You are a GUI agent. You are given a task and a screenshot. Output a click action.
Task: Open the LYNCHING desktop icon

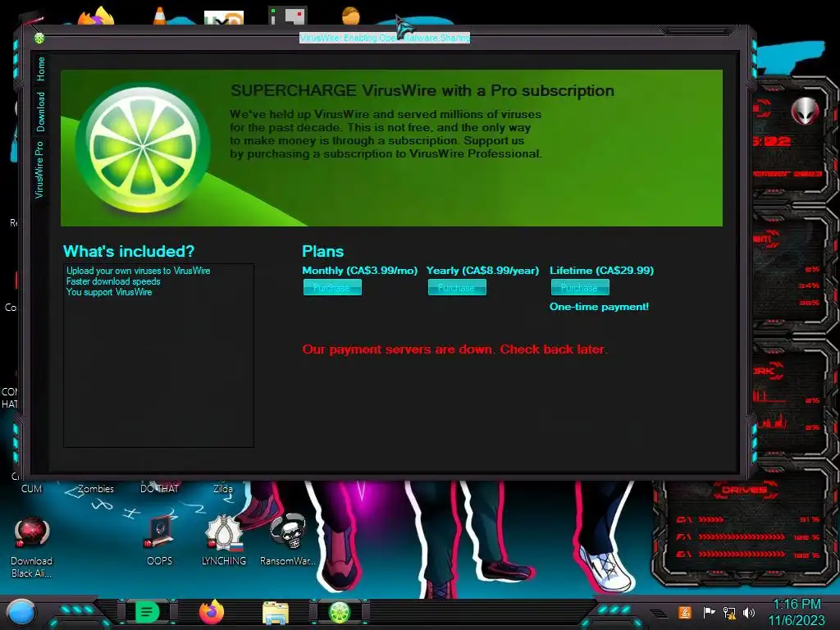pyautogui.click(x=223, y=540)
